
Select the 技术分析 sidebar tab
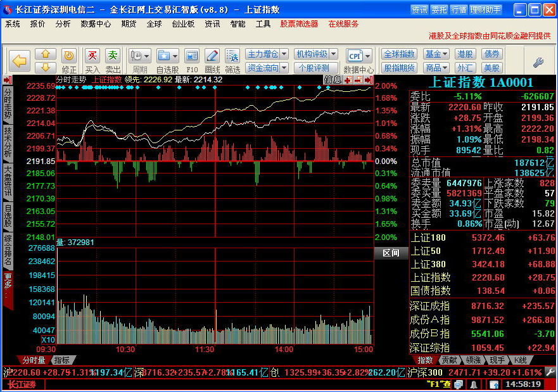coord(8,142)
